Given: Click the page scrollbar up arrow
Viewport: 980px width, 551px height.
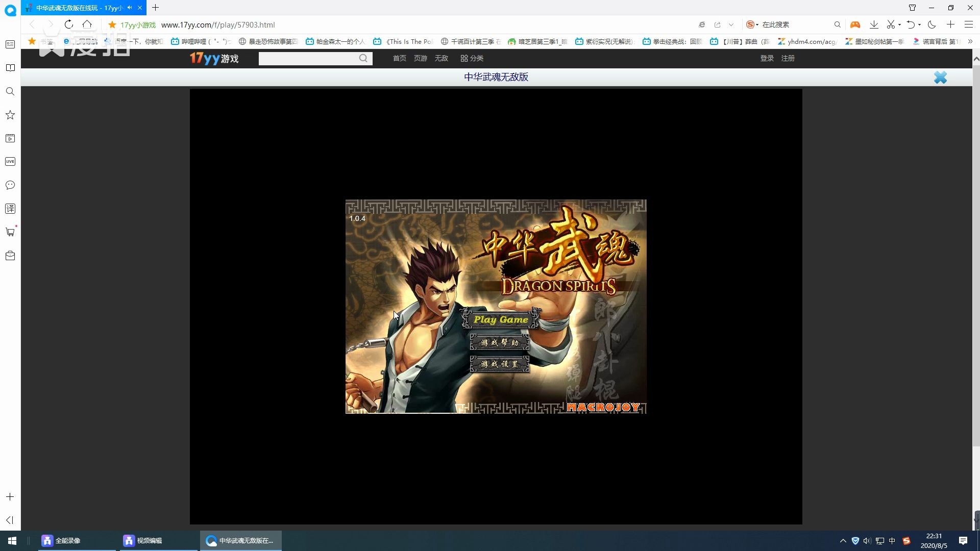Looking at the screenshot, I should coord(976,59).
